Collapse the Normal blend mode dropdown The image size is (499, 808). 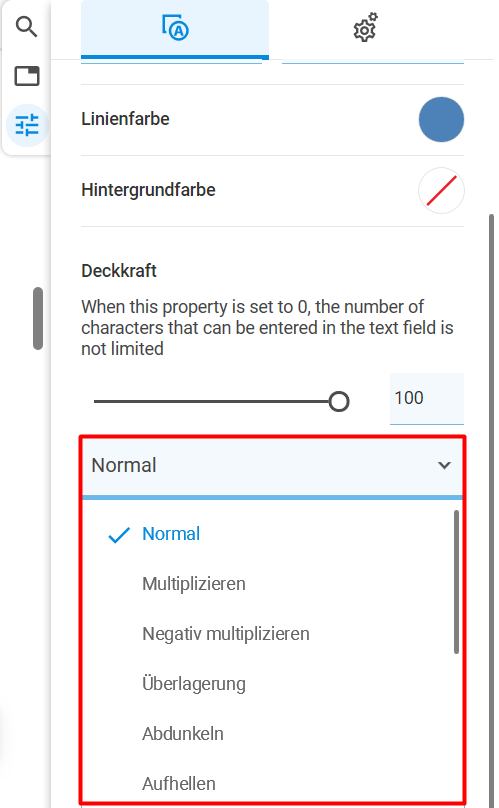273,466
